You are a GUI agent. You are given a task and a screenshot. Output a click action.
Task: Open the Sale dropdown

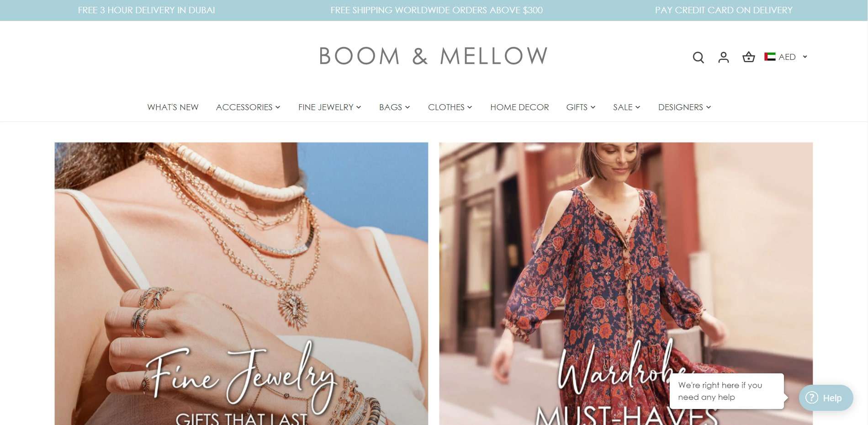[626, 107]
